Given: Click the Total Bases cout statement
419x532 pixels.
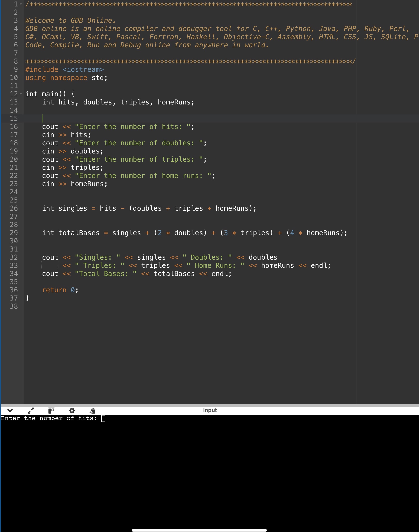Looking at the screenshot, I should (137, 273).
